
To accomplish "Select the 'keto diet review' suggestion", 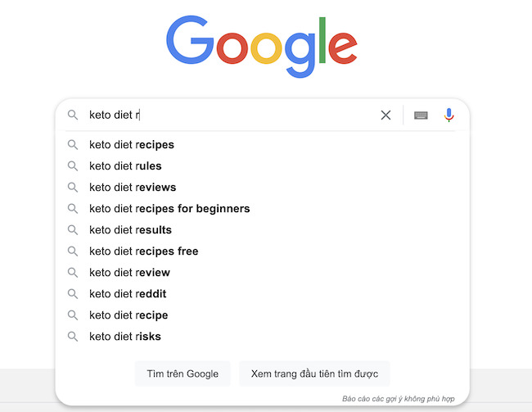I will point(129,273).
